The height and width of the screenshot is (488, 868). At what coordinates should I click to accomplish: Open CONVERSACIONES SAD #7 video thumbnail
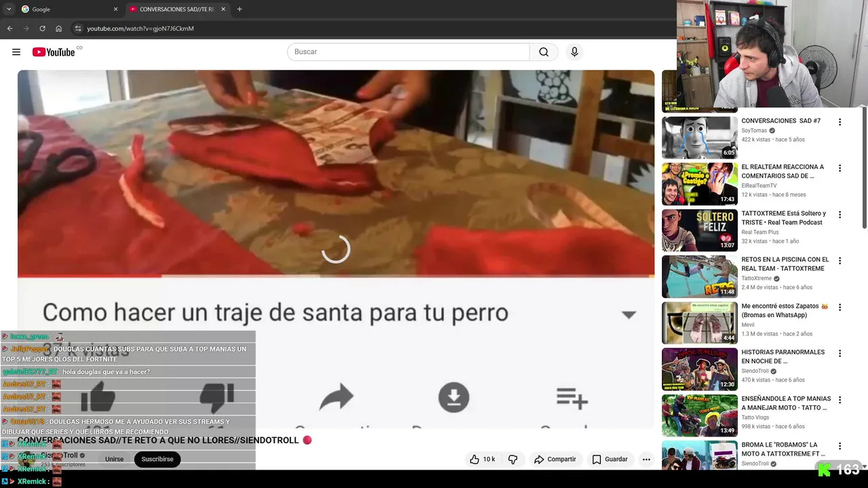[x=699, y=138]
